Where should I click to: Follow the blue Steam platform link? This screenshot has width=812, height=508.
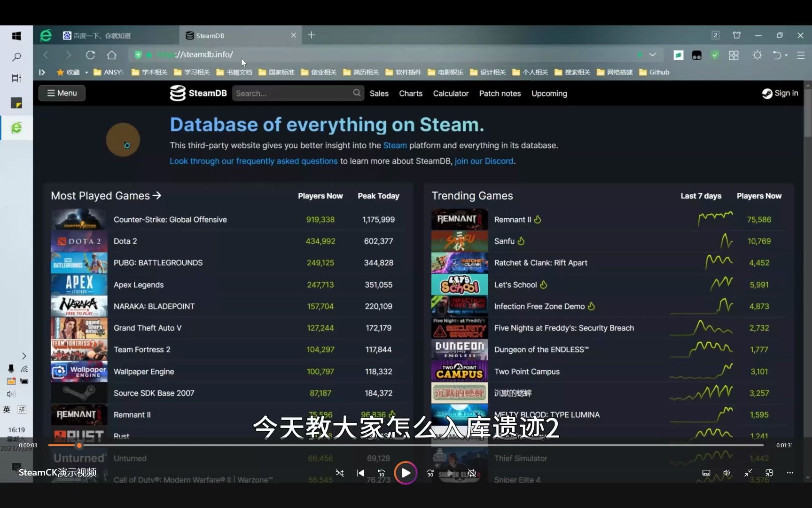[395, 145]
